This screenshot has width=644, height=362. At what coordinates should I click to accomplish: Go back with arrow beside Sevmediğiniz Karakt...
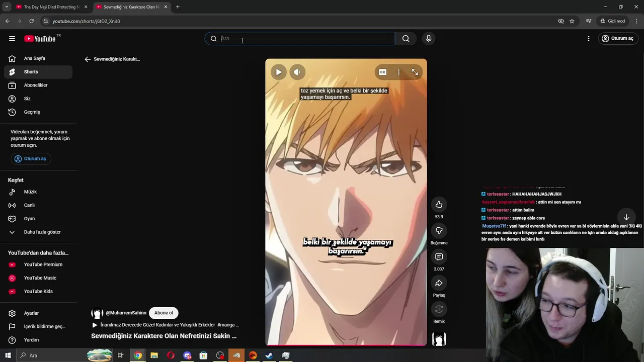coord(88,59)
